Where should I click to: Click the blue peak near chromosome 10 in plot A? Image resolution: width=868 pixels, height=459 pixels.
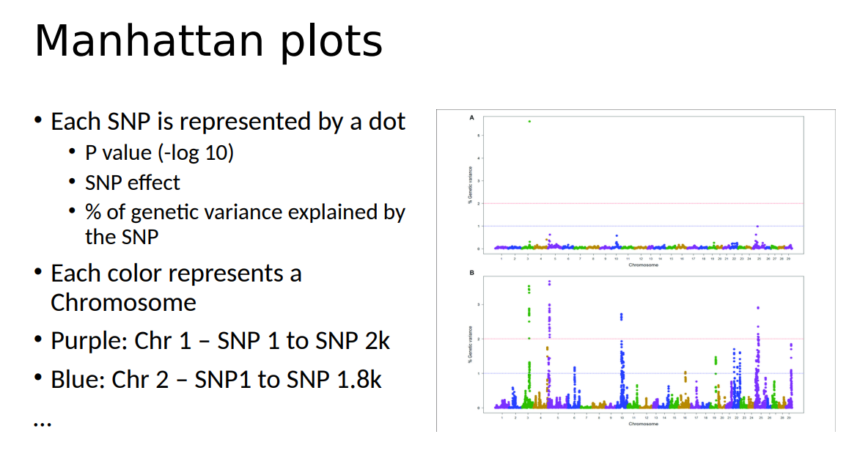(616, 235)
